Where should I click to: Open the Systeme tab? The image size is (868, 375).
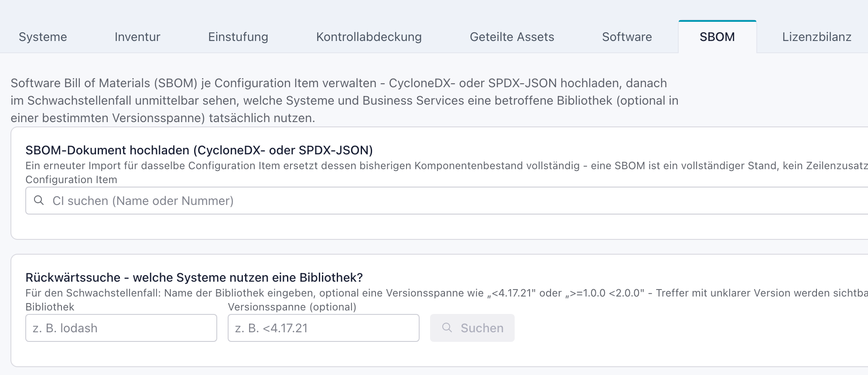point(43,37)
